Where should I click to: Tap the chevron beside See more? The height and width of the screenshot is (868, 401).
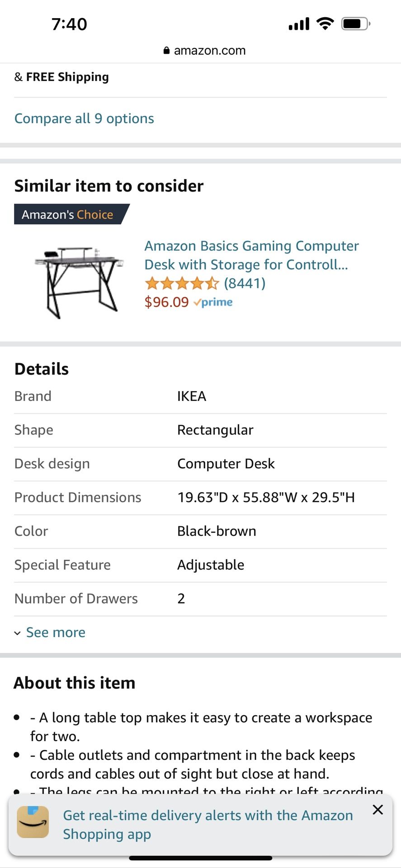pyautogui.click(x=18, y=633)
